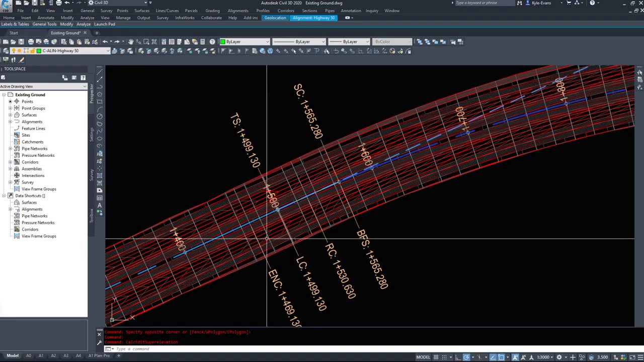
Task: Click the Help question mark toolbar icon
Action: (212, 42)
